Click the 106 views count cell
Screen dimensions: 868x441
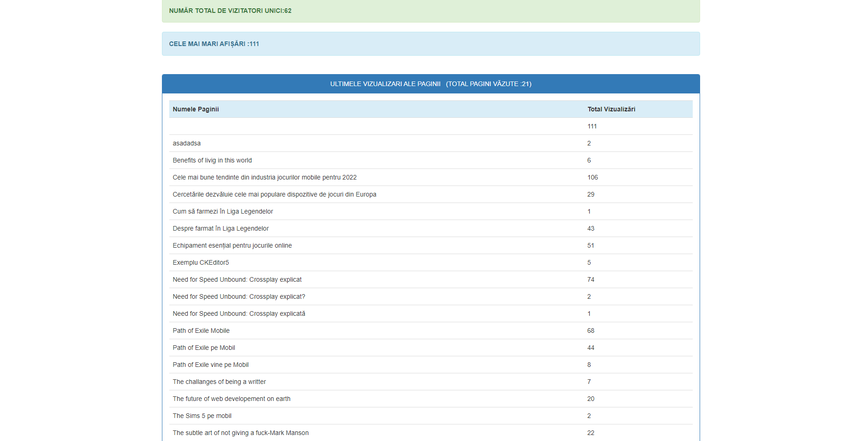click(x=592, y=177)
